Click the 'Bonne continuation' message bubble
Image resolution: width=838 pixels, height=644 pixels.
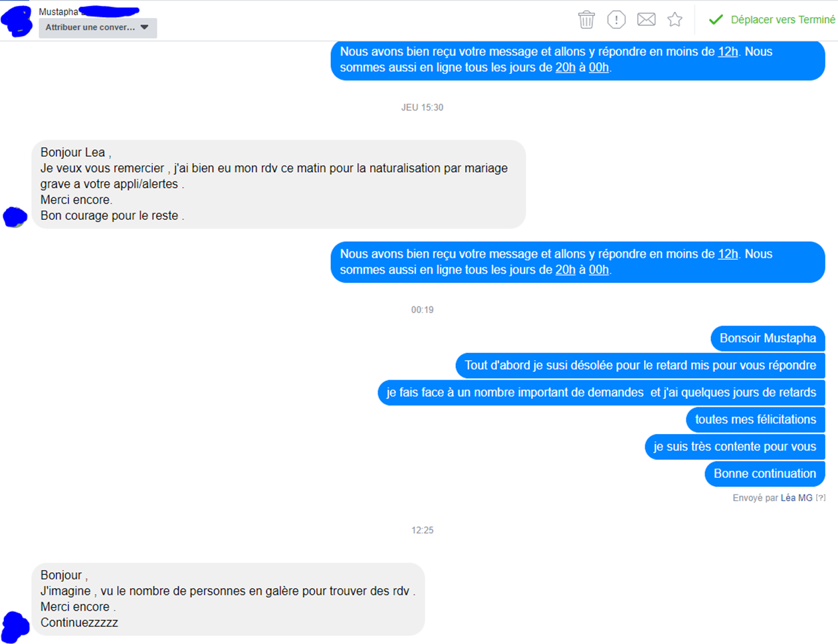[x=765, y=474]
